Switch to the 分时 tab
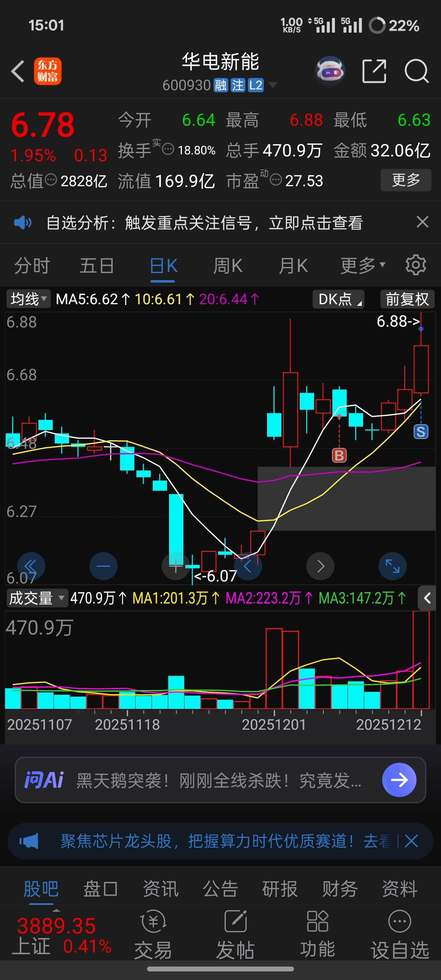The image size is (441, 980). tap(32, 266)
